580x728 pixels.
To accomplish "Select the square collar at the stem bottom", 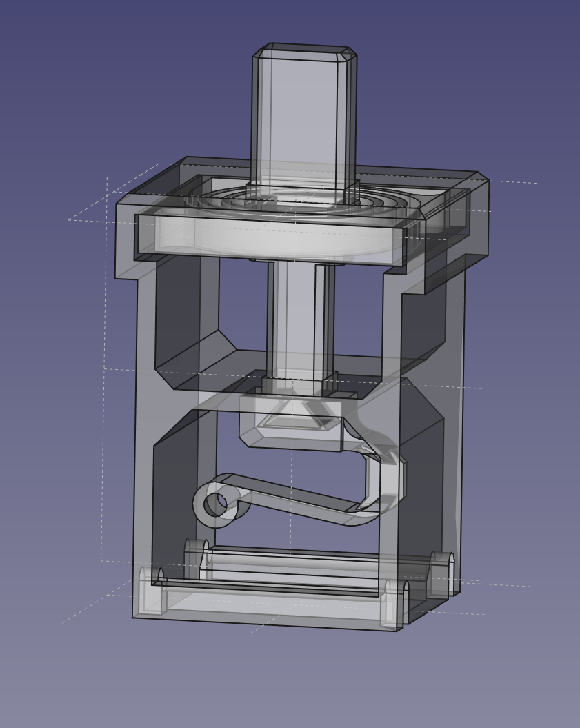I will pos(299,382).
